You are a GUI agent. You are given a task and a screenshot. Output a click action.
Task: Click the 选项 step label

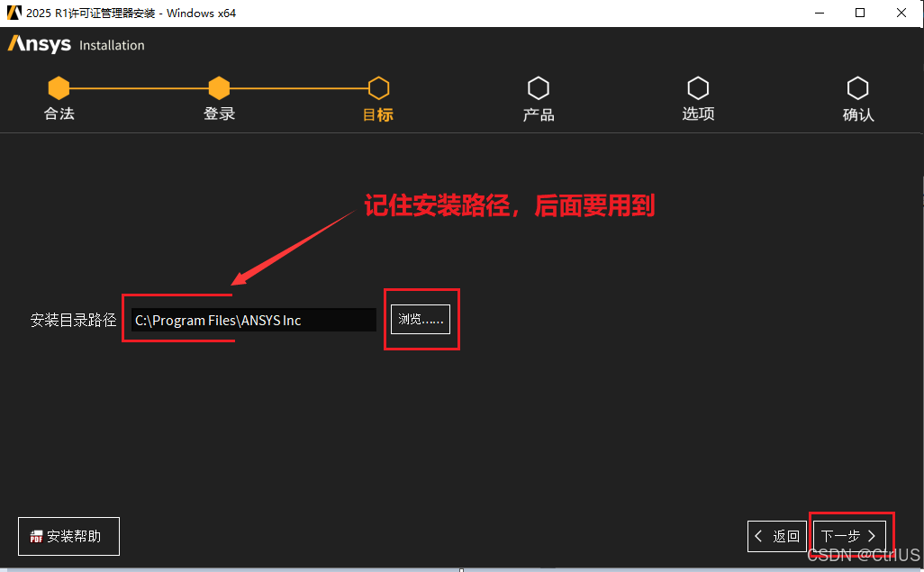point(698,113)
